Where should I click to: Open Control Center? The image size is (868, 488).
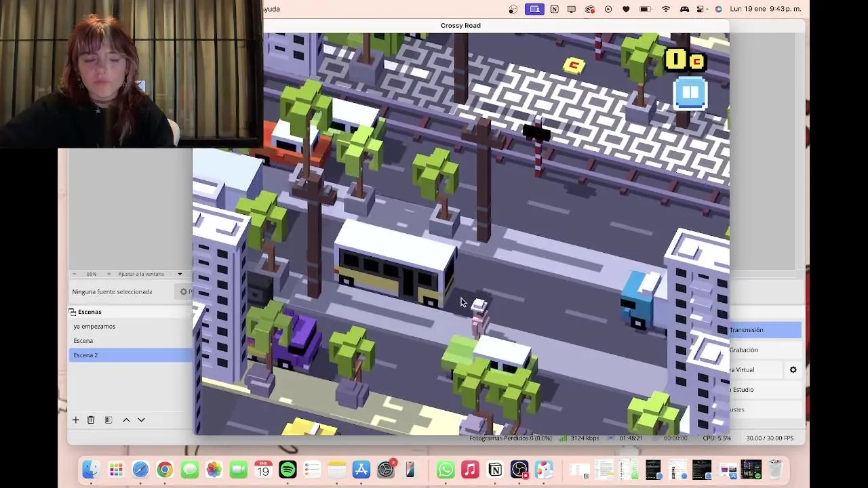(x=701, y=9)
